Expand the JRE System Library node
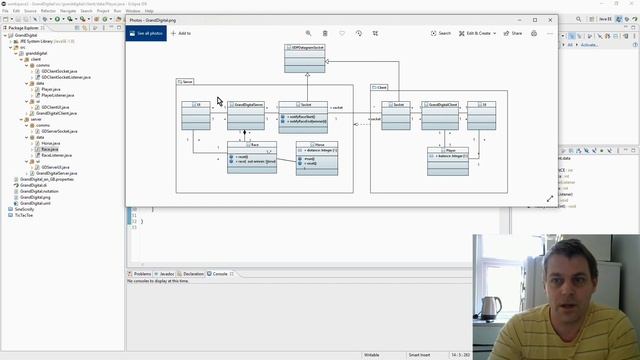This screenshot has height=360, width=640. (11, 41)
